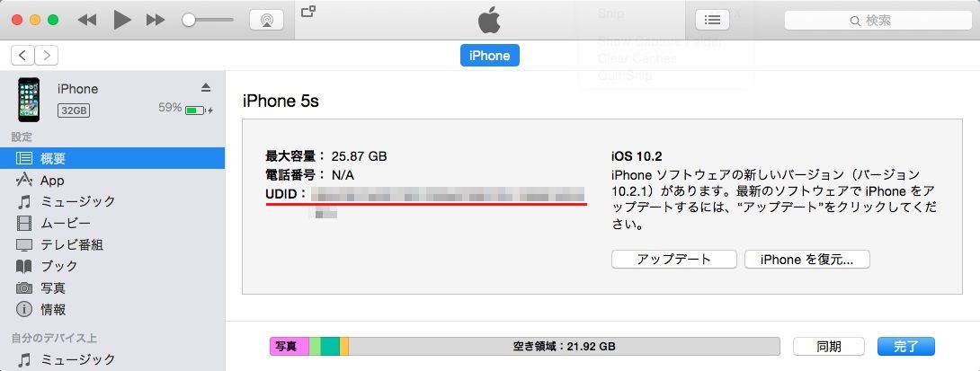Open the mini player window icon
This screenshot has width=980, height=371.
307,11
